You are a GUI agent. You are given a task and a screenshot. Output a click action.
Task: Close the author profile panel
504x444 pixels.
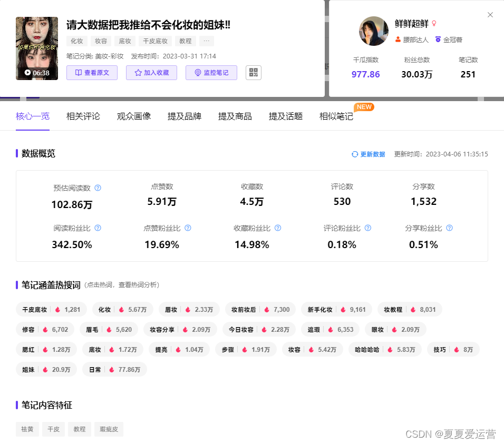490,15
